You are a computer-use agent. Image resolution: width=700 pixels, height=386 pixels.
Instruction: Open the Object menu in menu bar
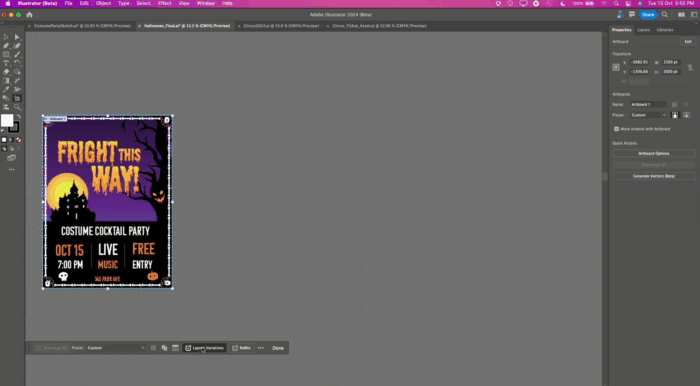pyautogui.click(x=103, y=3)
